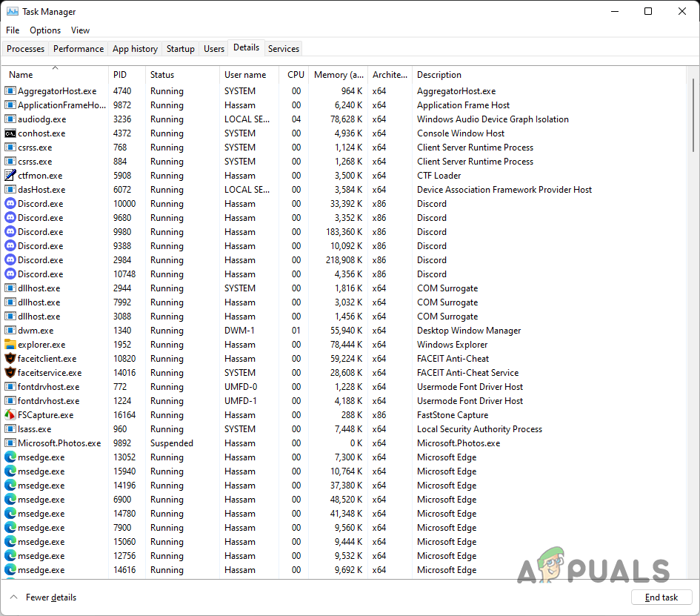Image resolution: width=700 pixels, height=616 pixels.
Task: Click the Task Manager title bar icon
Action: pos(12,11)
